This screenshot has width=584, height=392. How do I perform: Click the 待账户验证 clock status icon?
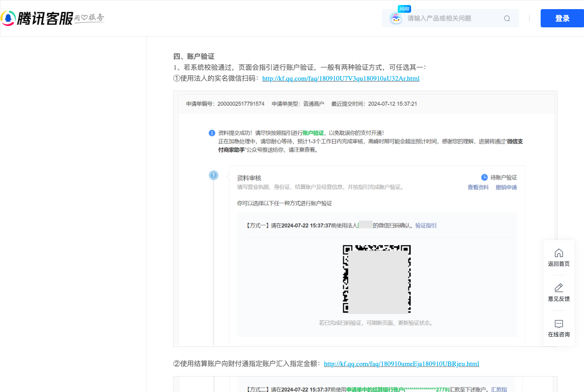pyautogui.click(x=485, y=177)
